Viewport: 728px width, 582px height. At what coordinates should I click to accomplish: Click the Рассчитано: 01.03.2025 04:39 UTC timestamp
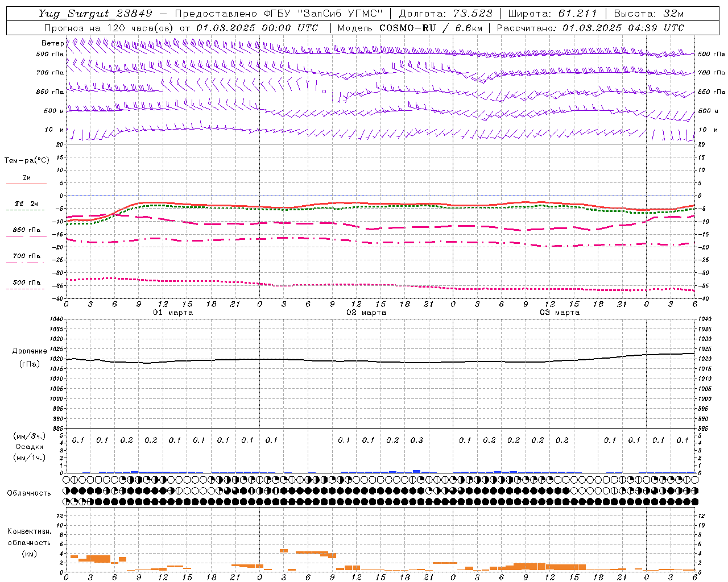point(590,28)
